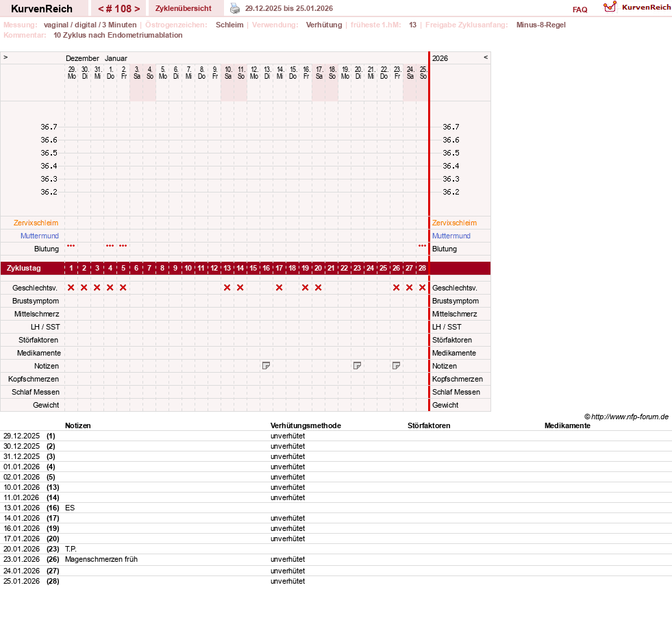Click intercourse X mark on cycle day 1
Screen dimensions: 672x644
point(71,287)
